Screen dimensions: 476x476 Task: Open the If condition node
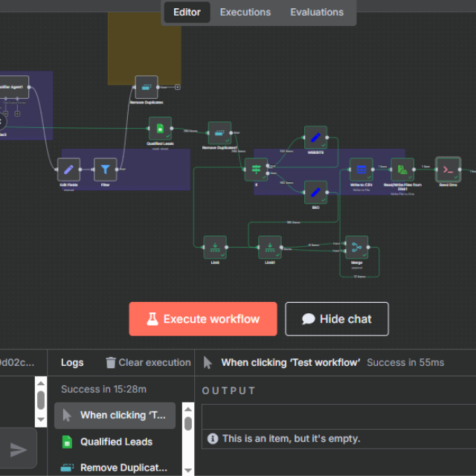[256, 170]
